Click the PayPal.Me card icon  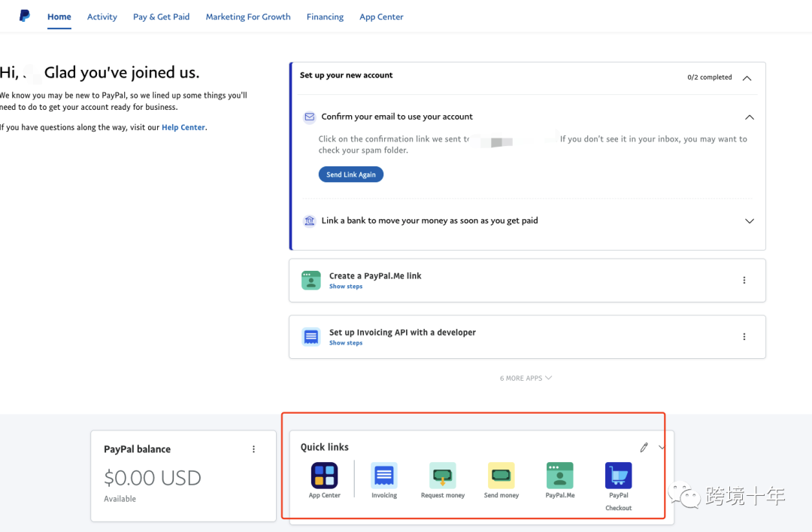coord(311,280)
